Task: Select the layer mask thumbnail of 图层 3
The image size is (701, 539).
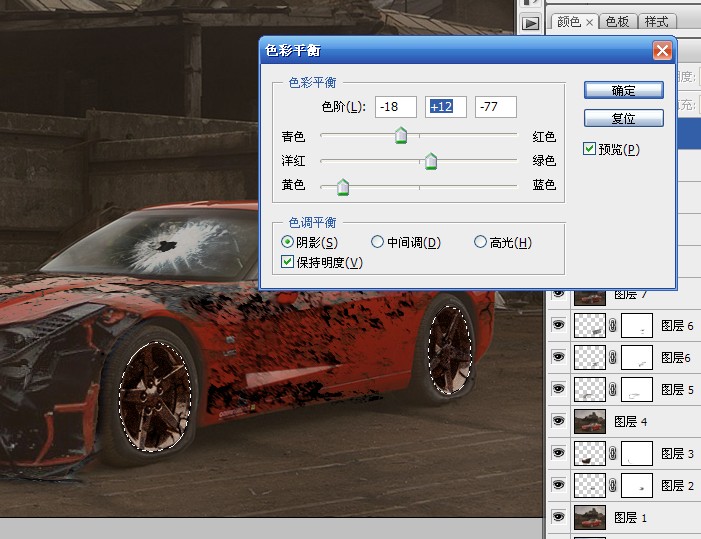Action: (636, 454)
